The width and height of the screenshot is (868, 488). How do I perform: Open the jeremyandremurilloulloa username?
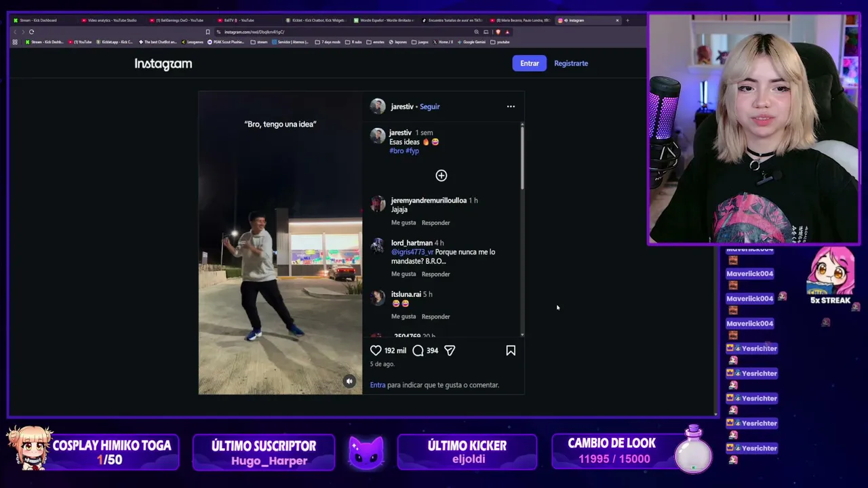pos(429,201)
